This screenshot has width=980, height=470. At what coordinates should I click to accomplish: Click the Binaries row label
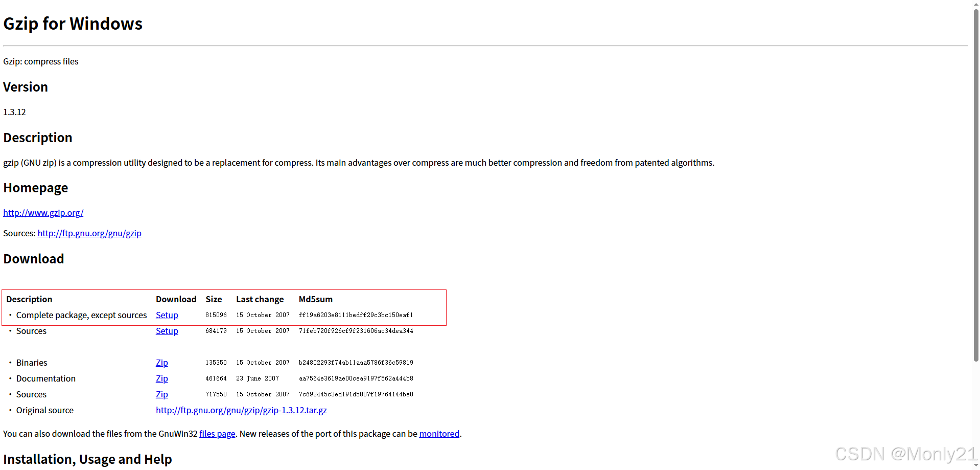point(32,363)
